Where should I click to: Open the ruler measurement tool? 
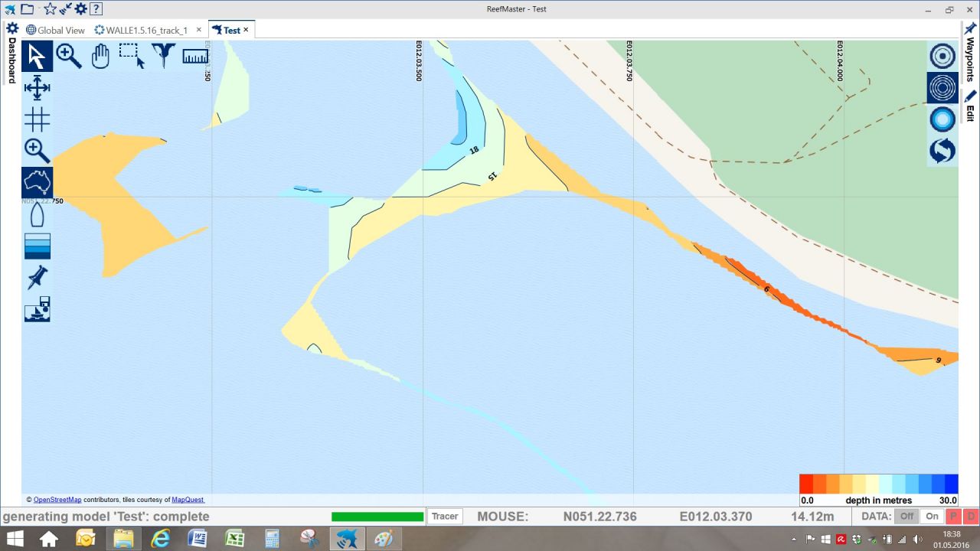pos(195,57)
